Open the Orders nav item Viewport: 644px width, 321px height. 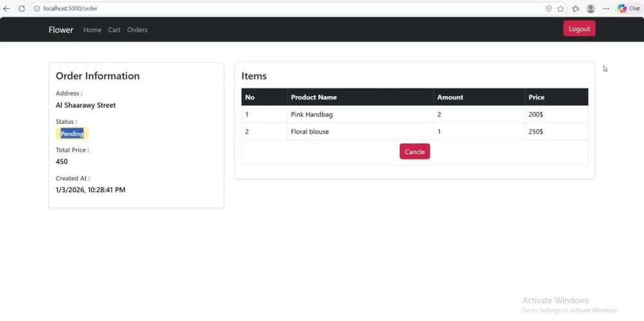tap(137, 30)
